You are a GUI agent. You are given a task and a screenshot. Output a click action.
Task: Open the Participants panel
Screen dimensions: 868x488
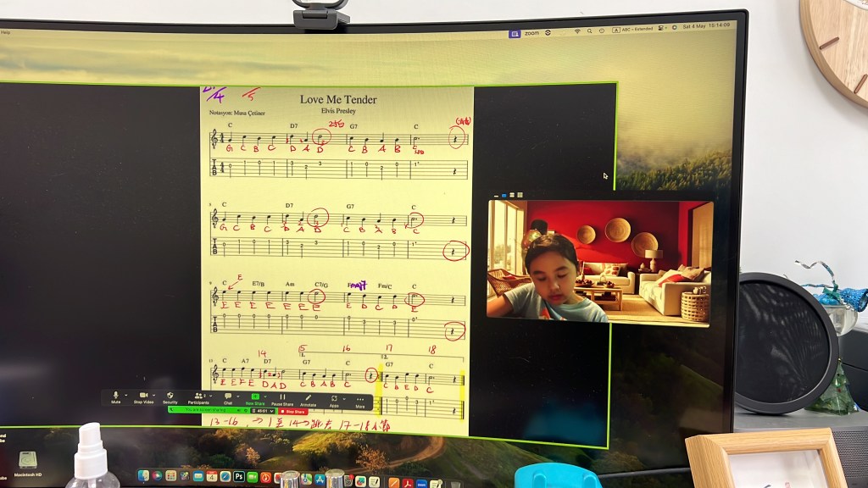[x=198, y=396]
